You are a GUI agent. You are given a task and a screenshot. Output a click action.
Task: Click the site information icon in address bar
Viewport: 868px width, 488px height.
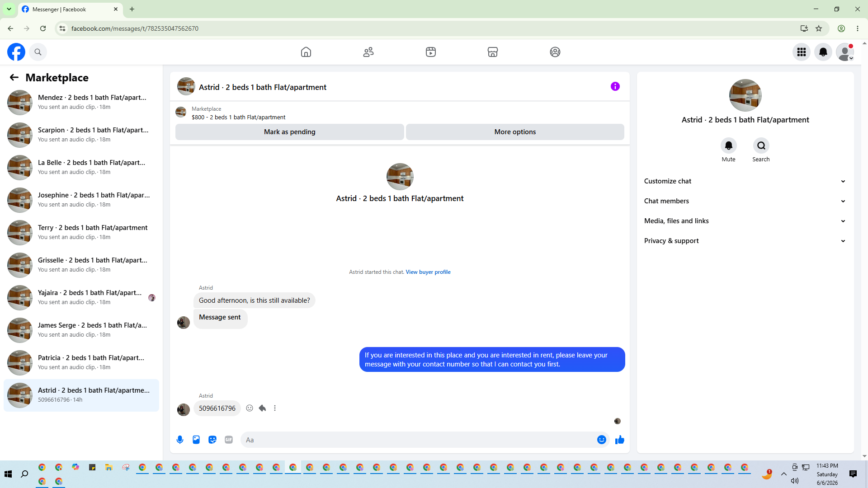click(62, 28)
